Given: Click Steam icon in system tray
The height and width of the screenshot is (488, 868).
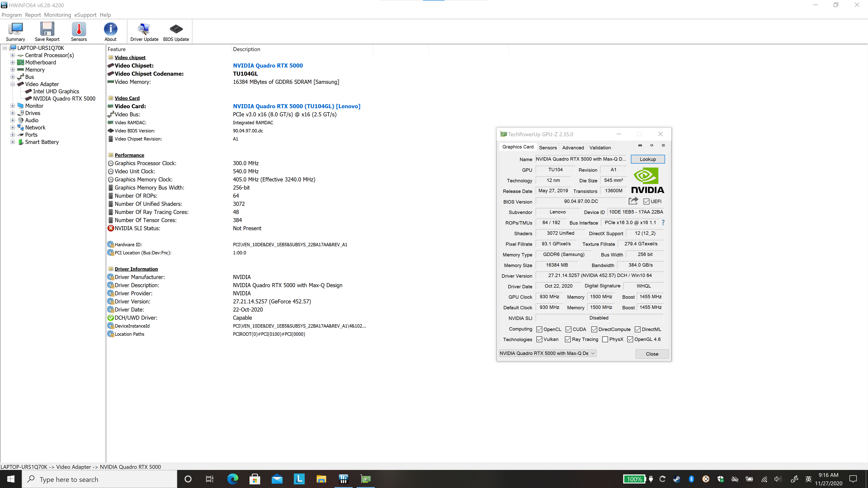Looking at the screenshot, I should click(x=677, y=479).
